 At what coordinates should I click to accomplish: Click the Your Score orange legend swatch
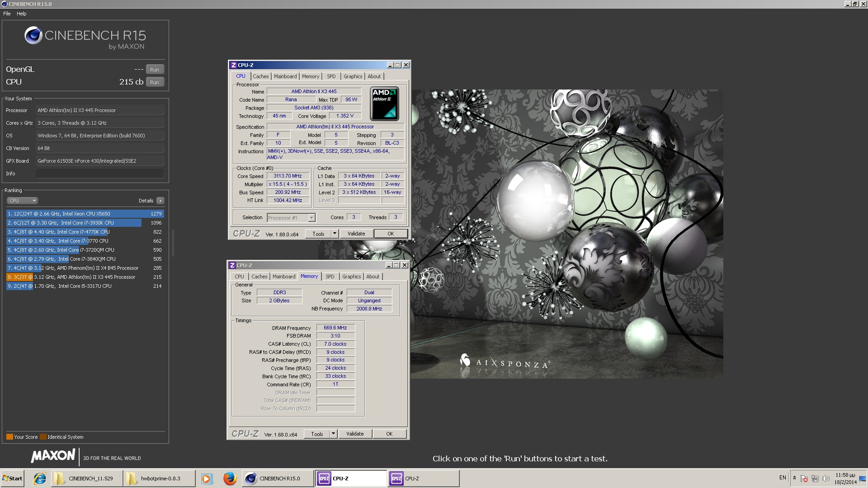tap(9, 437)
